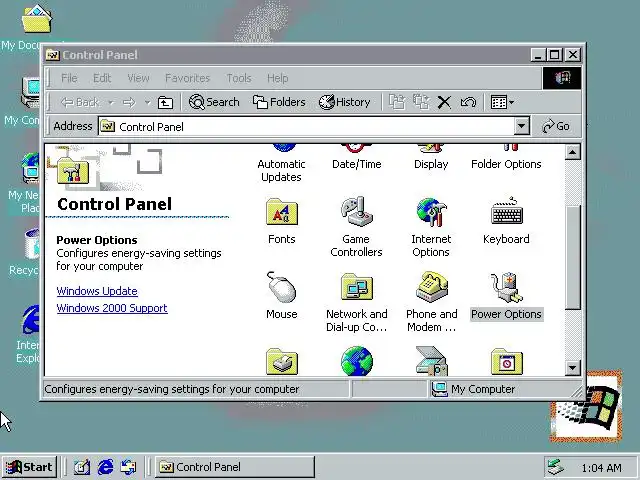This screenshot has width=640, height=480.
Task: Select the Folder Options label
Action: coord(506,164)
